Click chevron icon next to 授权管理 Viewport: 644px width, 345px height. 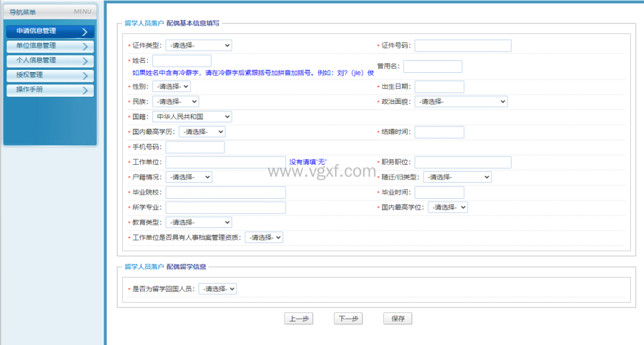pyautogui.click(x=85, y=76)
